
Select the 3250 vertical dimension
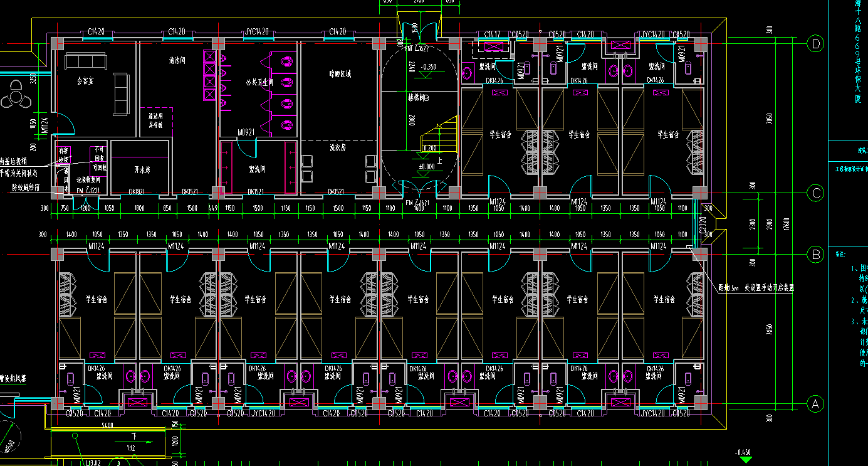[33, 79]
